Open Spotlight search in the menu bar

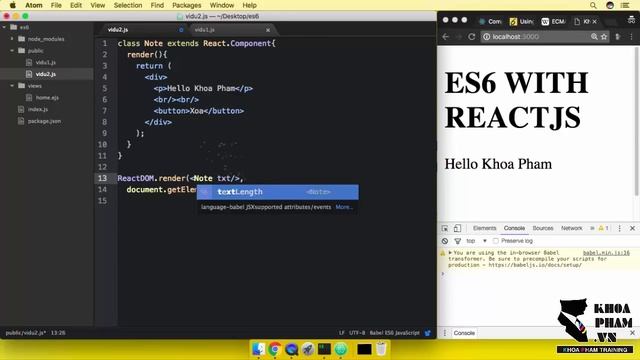point(593,5)
